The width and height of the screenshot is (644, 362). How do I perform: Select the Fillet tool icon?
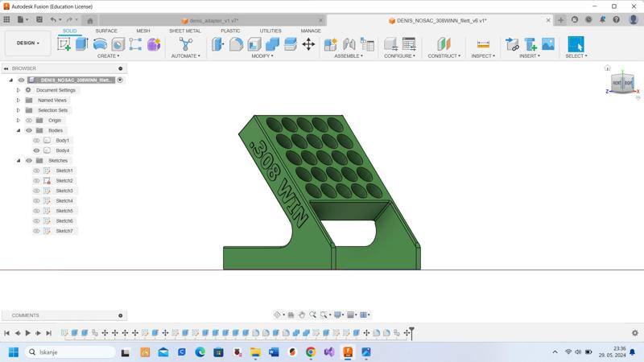[x=236, y=44]
